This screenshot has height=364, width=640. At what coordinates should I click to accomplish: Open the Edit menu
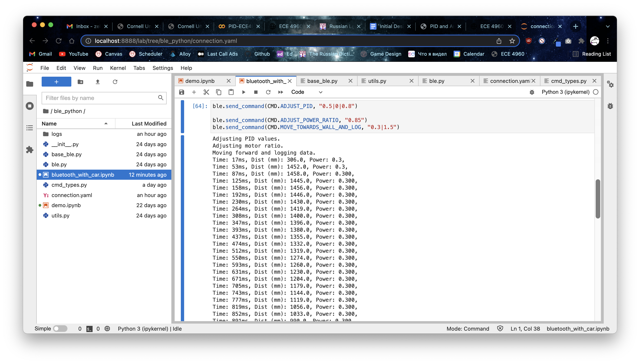[x=61, y=68]
